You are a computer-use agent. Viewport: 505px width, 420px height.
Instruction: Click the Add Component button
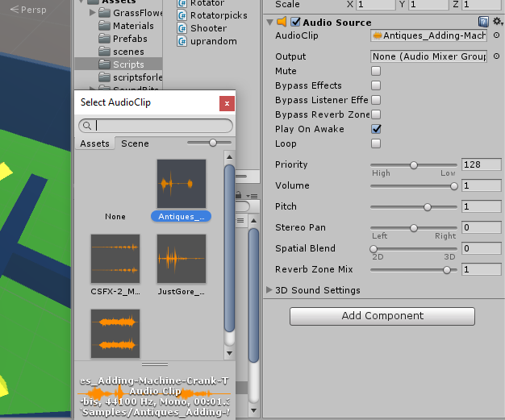click(x=382, y=316)
